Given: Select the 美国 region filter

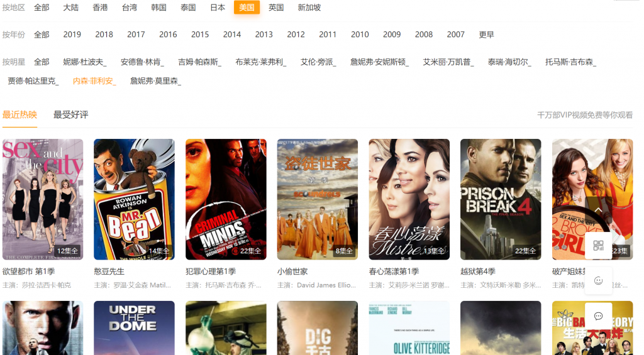Looking at the screenshot, I should pos(247,8).
